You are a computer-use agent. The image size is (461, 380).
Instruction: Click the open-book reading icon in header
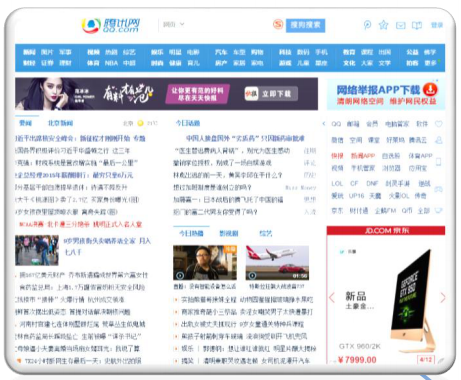pyautogui.click(x=417, y=25)
